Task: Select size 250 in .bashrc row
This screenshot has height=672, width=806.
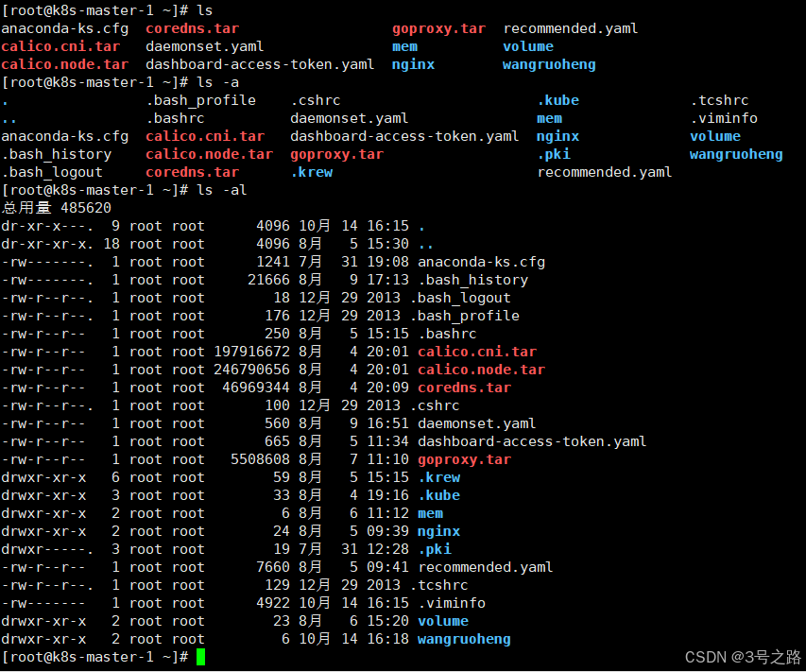Action: 277,334
